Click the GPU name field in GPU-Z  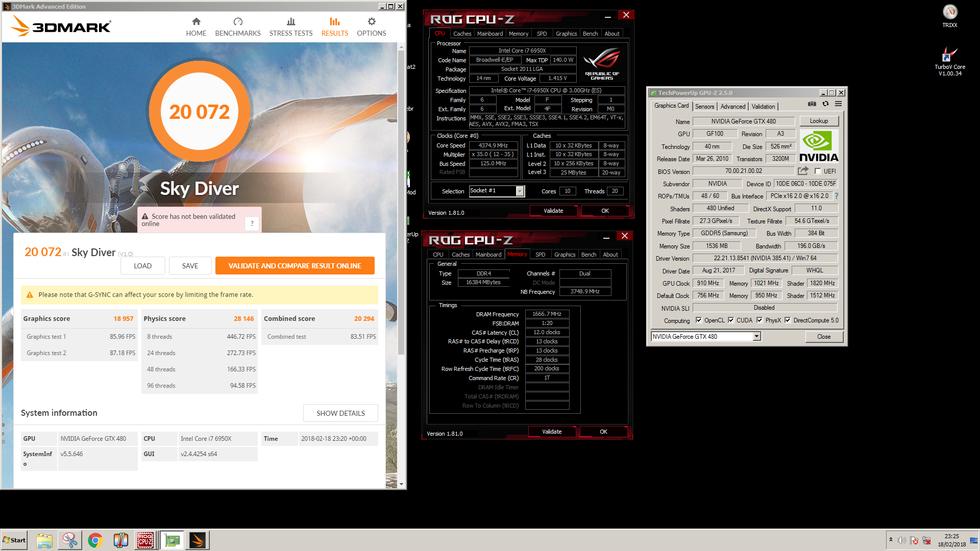point(743,121)
